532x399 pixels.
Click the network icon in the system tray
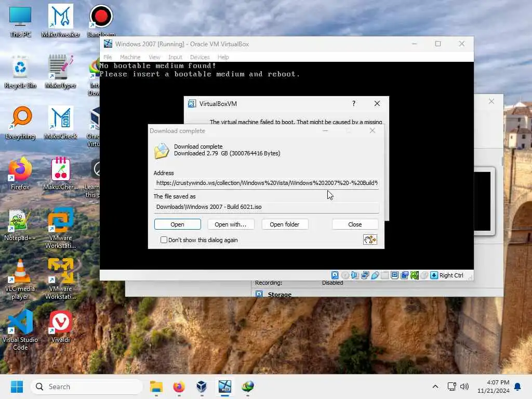tap(451, 386)
